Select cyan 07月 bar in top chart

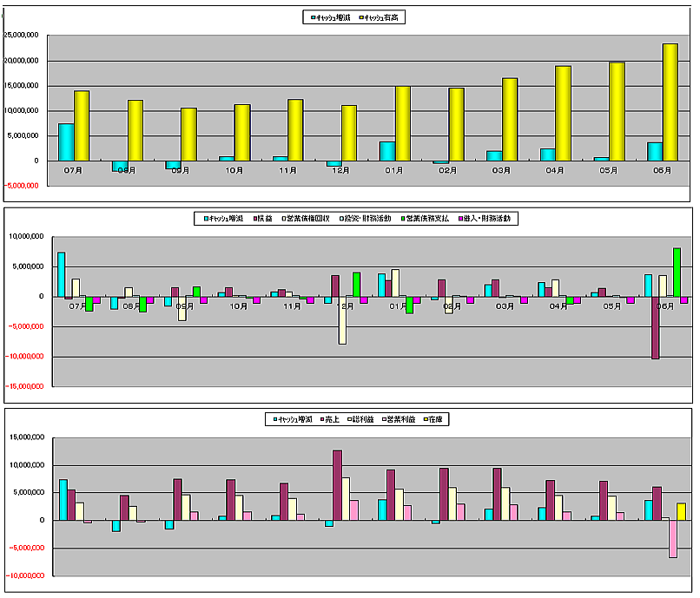(x=65, y=141)
